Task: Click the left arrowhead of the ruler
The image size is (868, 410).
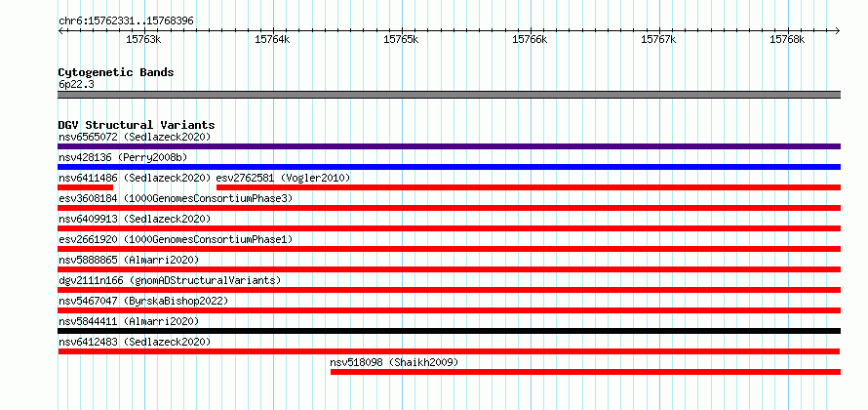Action: tap(60, 30)
